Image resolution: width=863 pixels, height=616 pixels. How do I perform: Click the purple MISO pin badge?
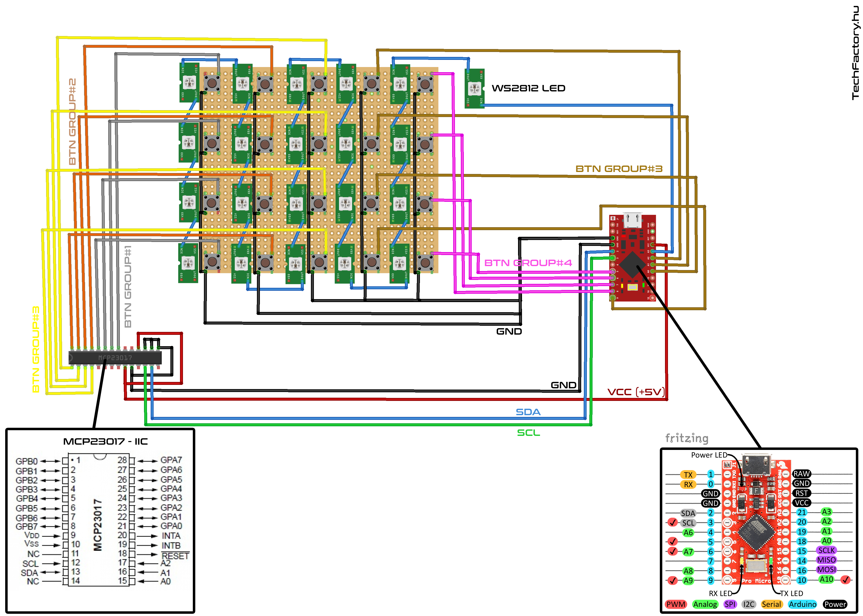tap(826, 560)
